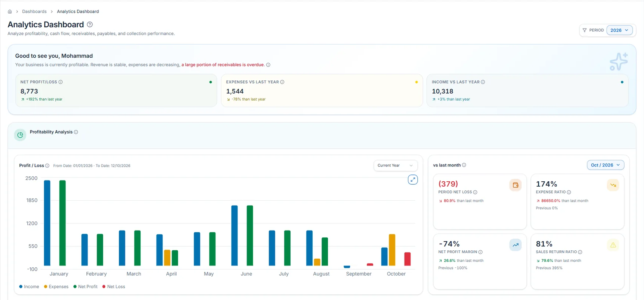Click October's orange expenses bar
Viewport: 644px width, 300px height.
pos(392,250)
